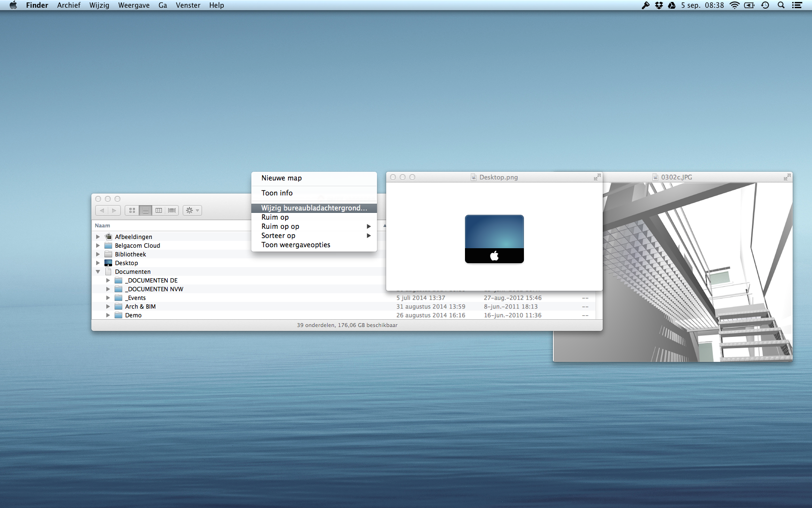This screenshot has width=812, height=508.
Task: Open Notification Center list icon
Action: (797, 5)
